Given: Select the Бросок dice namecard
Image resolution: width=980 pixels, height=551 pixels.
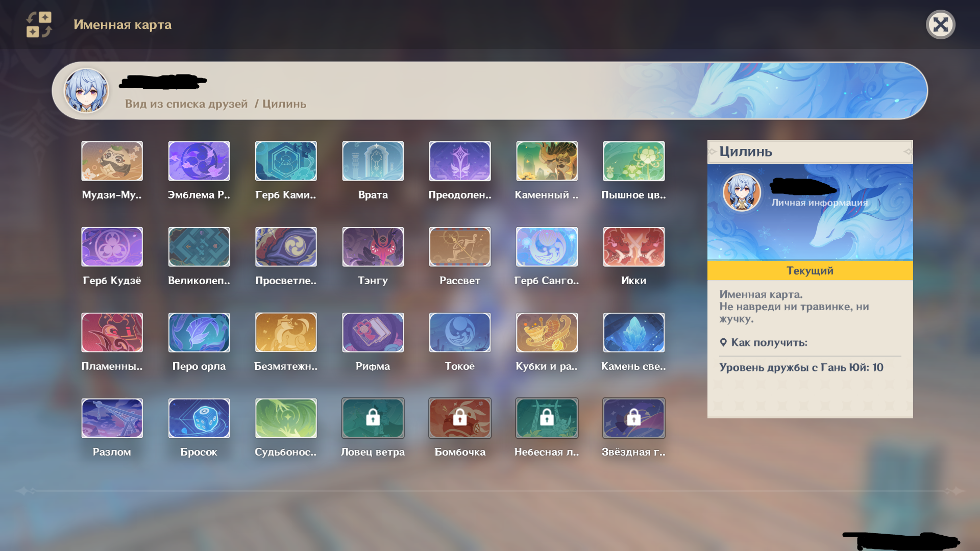Looking at the screenshot, I should tap(199, 418).
